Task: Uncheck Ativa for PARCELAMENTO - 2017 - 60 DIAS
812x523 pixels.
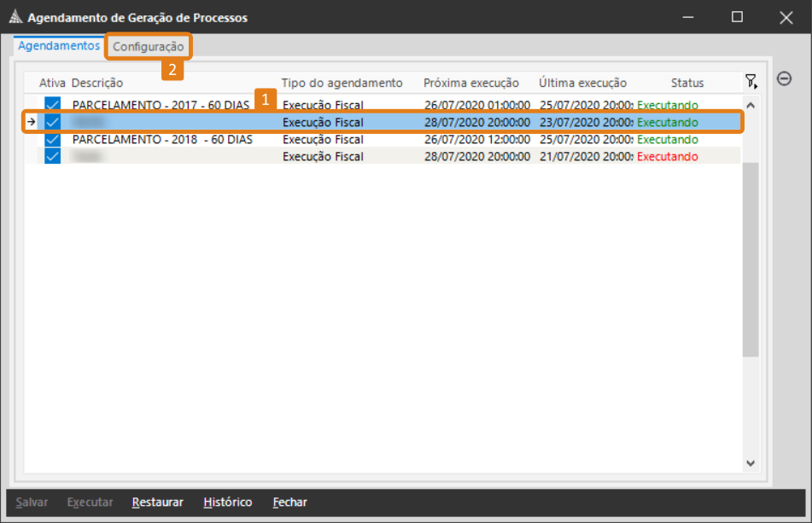Action: point(53,105)
